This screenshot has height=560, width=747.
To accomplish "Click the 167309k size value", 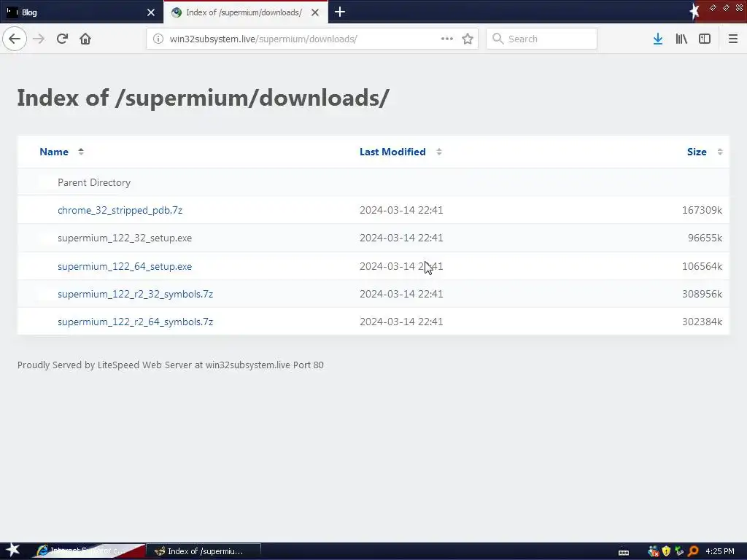I will pos(702,210).
